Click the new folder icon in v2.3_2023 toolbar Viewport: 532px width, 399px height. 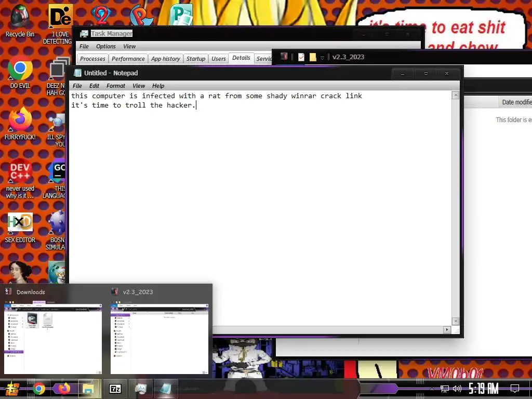(x=313, y=57)
